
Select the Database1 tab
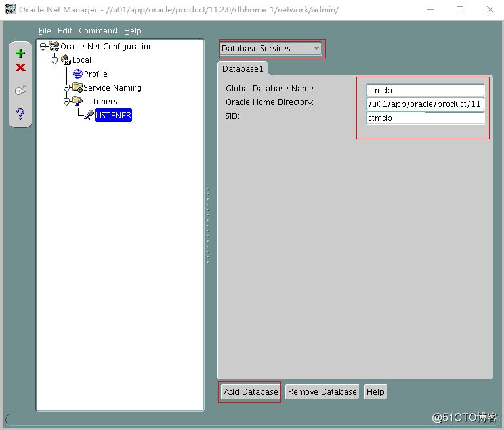(x=243, y=68)
